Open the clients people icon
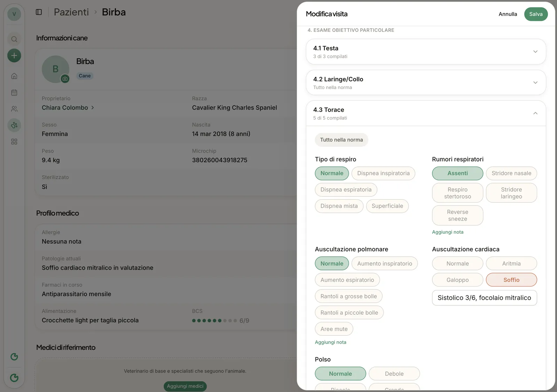557x392 pixels. (x=14, y=109)
